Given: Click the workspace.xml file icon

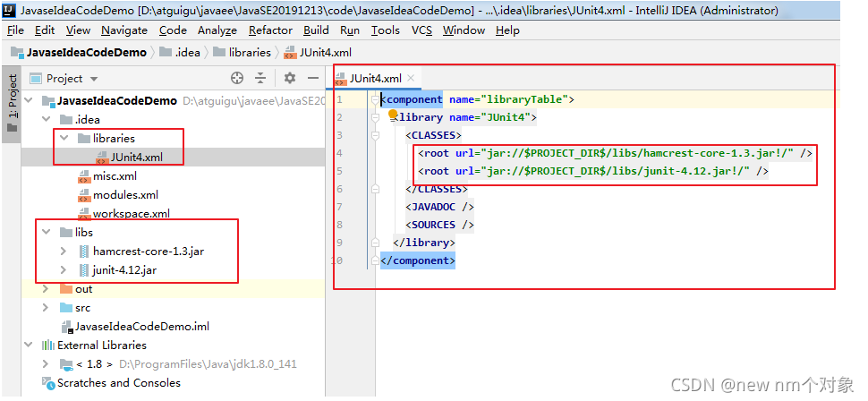Looking at the screenshot, I should tap(84, 213).
